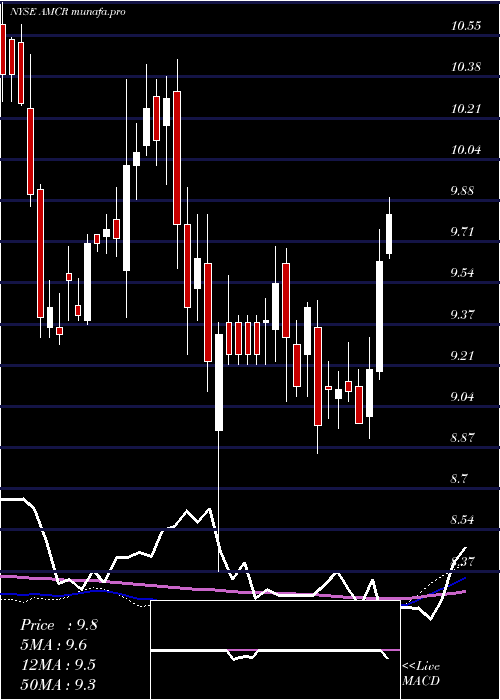Click inside the MACD inset box
Screen dimensions: 500x700
pyautogui.click(x=275, y=650)
